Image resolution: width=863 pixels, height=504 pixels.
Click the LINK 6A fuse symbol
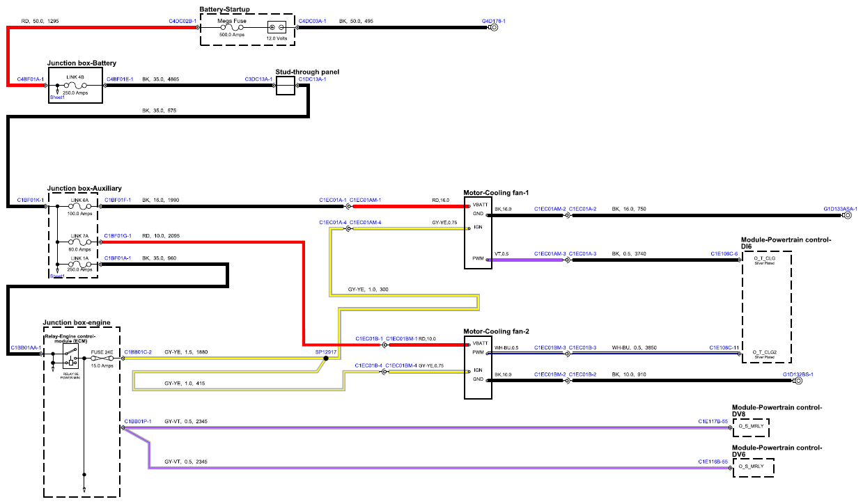click(80, 207)
